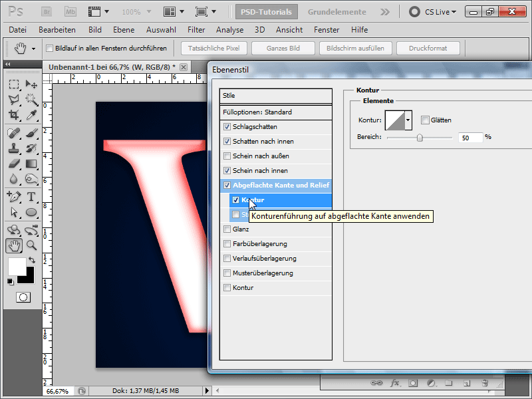This screenshot has height=399, width=532.
Task: Launch Adobe Bridge from application bar
Action: pos(47,12)
